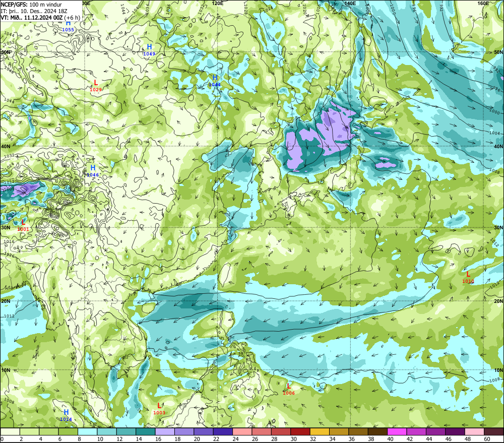Click the legend value 60
The height and width of the screenshot is (443, 504).
click(487, 439)
